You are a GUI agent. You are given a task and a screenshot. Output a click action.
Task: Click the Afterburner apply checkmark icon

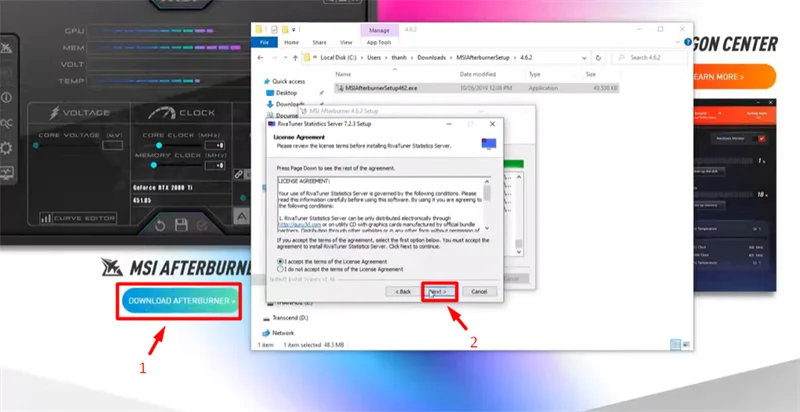coord(202,225)
